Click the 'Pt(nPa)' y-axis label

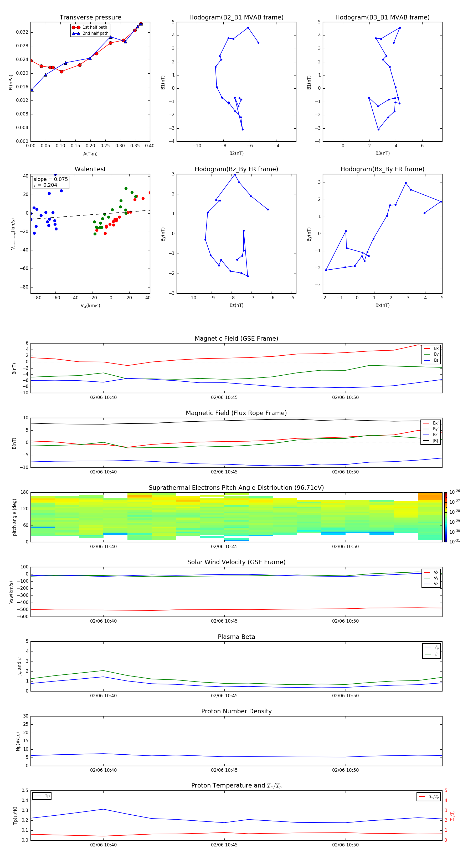(x=11, y=82)
